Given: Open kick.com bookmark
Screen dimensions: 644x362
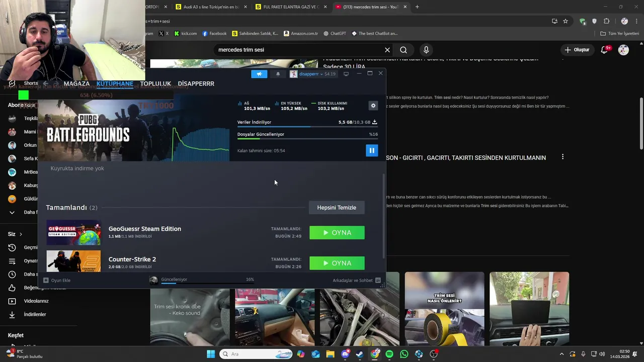Looking at the screenshot, I should tap(185, 34).
